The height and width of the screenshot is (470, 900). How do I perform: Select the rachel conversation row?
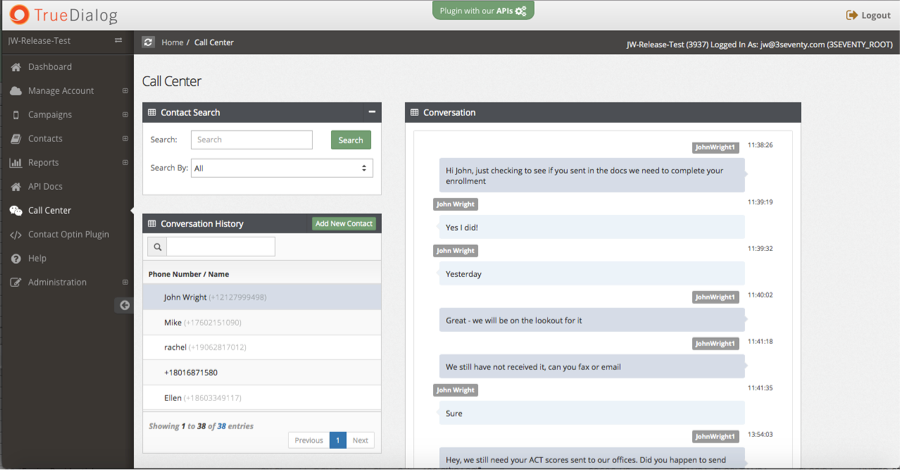point(262,347)
